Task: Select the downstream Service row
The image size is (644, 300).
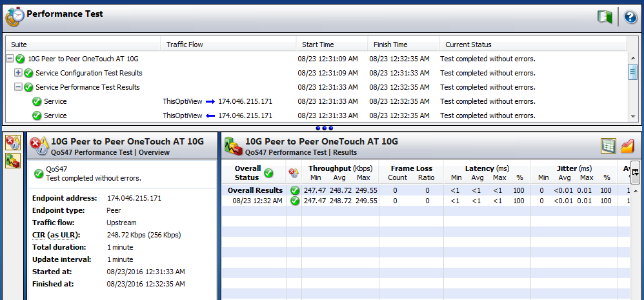Action: (x=55, y=115)
